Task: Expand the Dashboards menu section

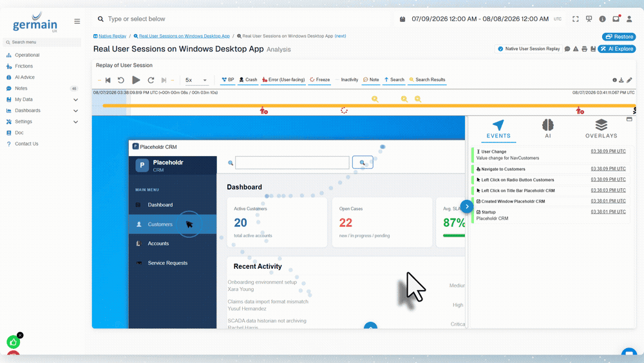Action: click(75, 111)
